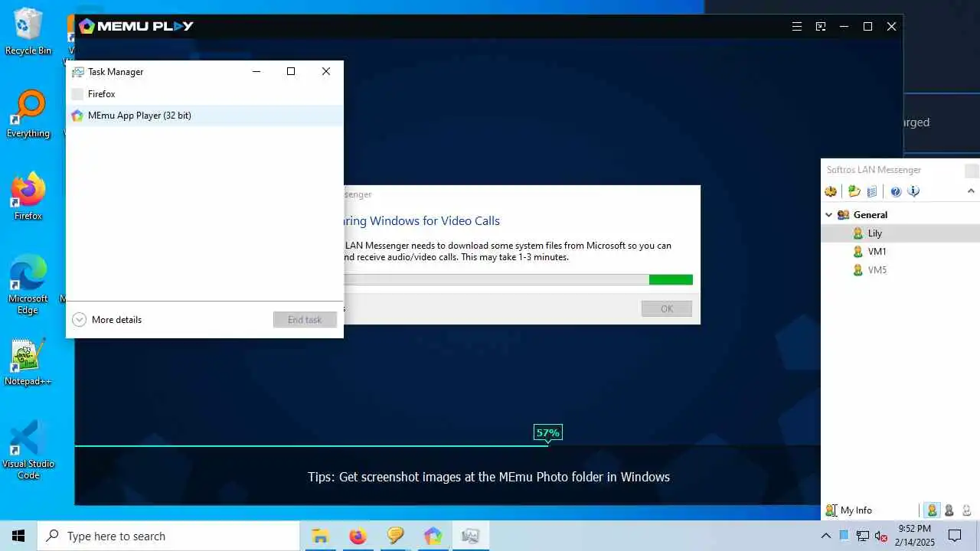The height and width of the screenshot is (551, 980).
Task: Show hidden system tray icons
Action: (825, 536)
